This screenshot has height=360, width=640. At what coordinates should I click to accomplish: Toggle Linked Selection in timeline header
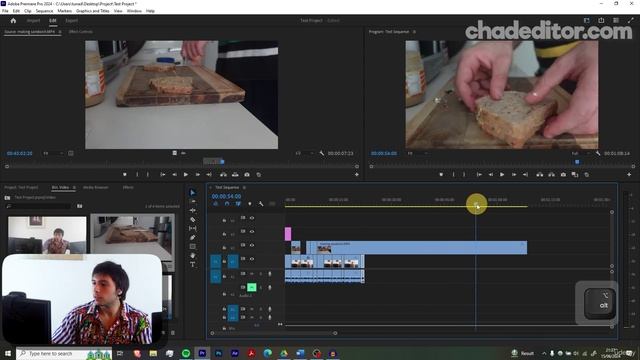pyautogui.click(x=238, y=204)
